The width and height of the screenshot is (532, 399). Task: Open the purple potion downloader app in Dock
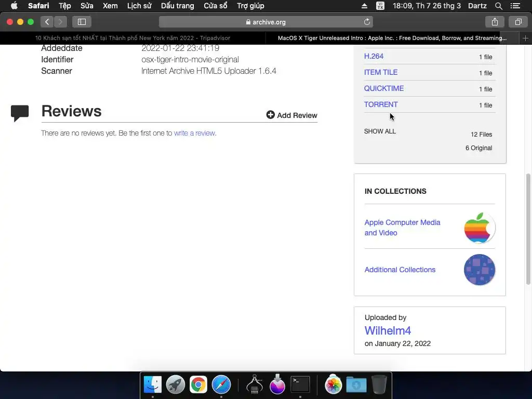click(277, 384)
